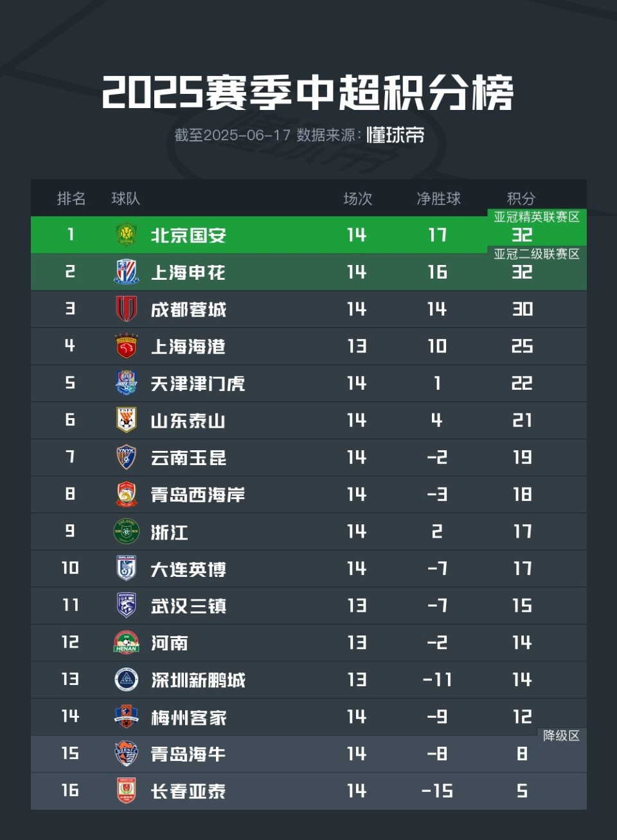The width and height of the screenshot is (617, 840).
Task: Open the Tianjin Jinmen Tiger logo
Action: pyautogui.click(x=126, y=383)
